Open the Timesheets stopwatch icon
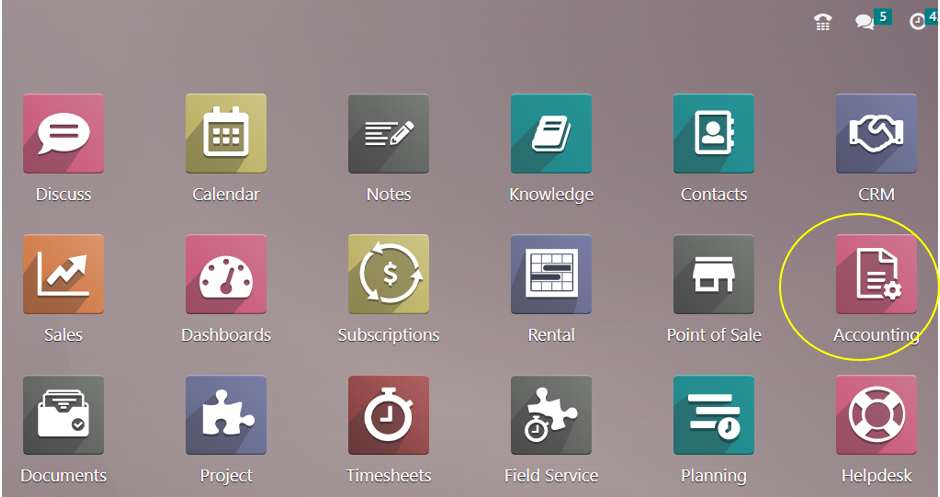The width and height of the screenshot is (940, 497). point(388,416)
